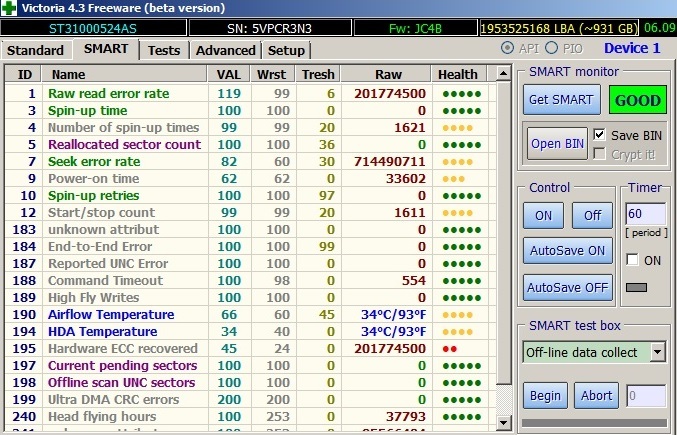
Task: Select the Airflow Temperature row
Action: pyautogui.click(x=250, y=314)
